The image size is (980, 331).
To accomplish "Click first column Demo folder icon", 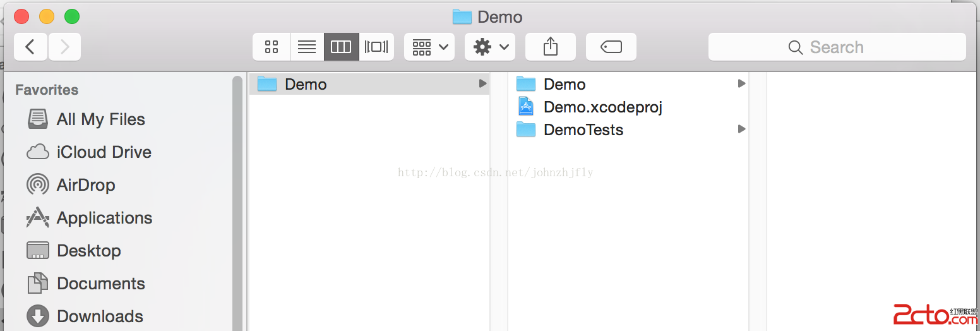I will click(267, 84).
